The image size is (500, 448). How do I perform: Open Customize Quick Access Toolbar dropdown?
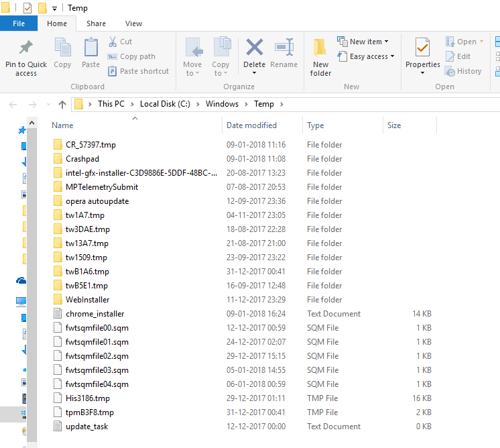point(54,9)
